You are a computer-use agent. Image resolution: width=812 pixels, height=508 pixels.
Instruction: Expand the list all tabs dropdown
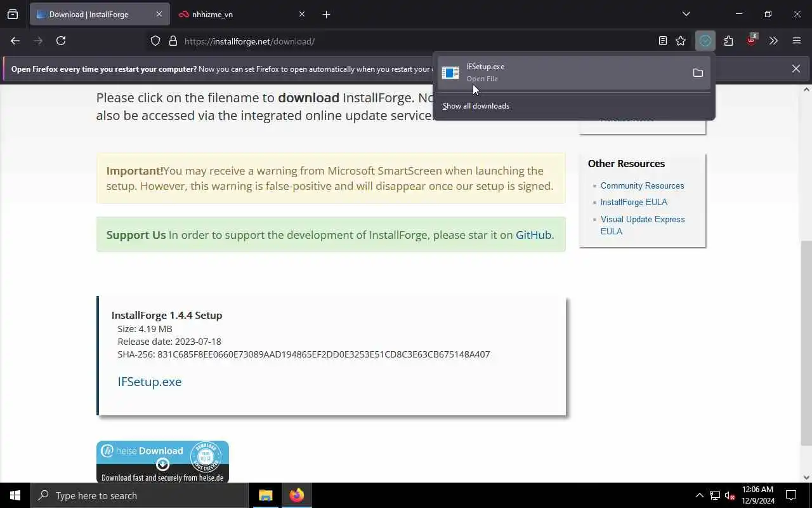tap(686, 14)
